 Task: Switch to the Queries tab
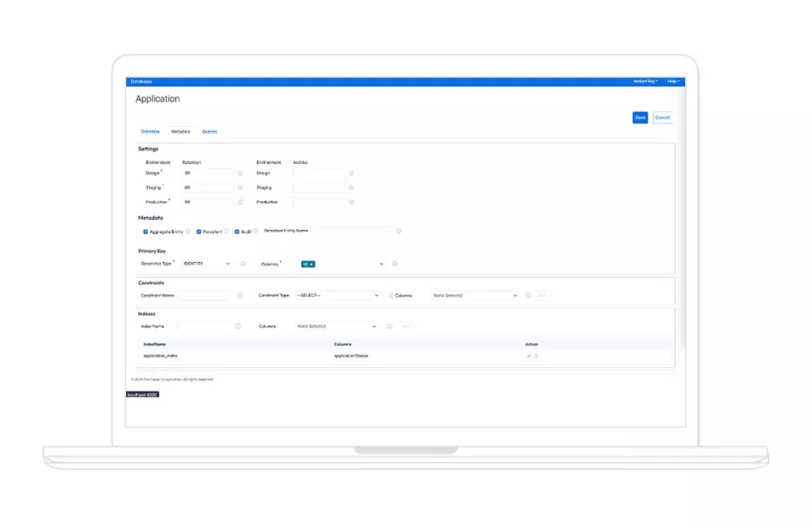pos(208,131)
